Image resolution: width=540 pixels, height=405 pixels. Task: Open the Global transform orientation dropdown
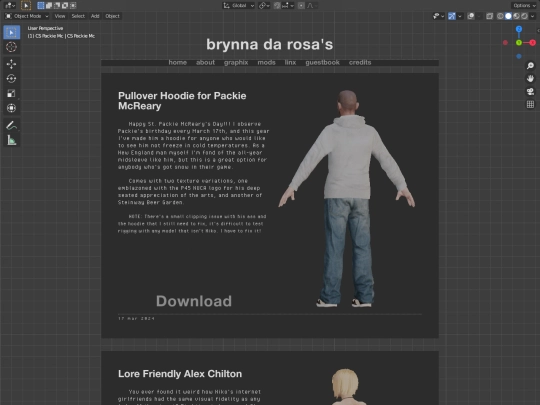click(x=239, y=6)
